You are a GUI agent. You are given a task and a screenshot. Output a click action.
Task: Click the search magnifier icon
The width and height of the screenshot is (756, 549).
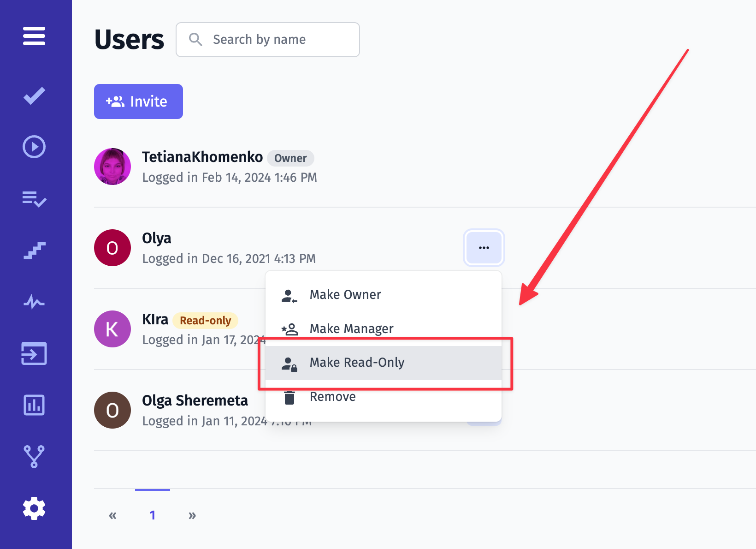[x=195, y=40]
